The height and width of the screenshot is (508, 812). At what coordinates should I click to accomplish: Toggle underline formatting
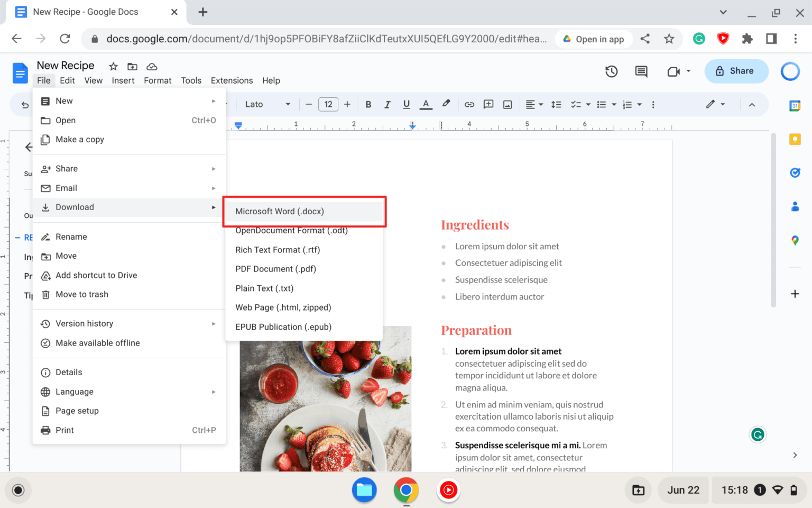(x=406, y=104)
